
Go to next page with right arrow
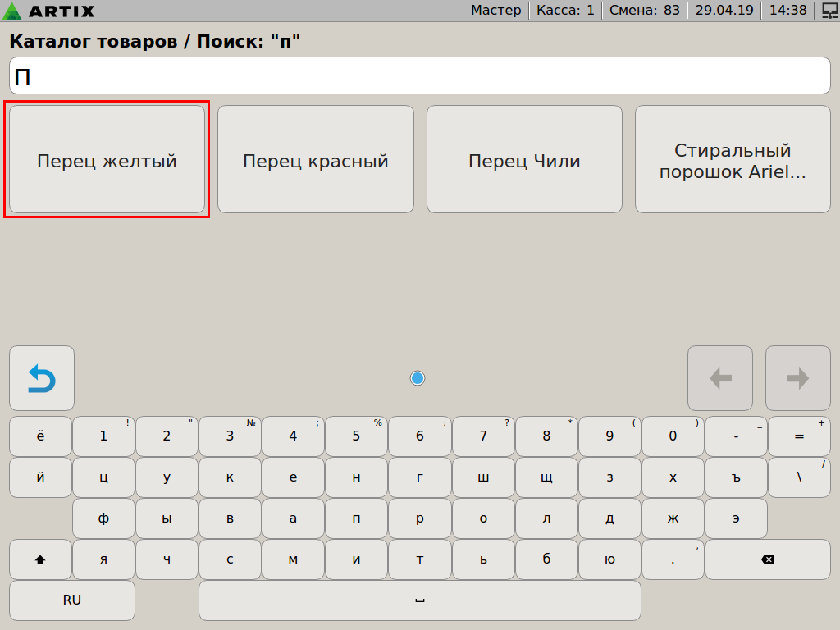click(x=797, y=378)
